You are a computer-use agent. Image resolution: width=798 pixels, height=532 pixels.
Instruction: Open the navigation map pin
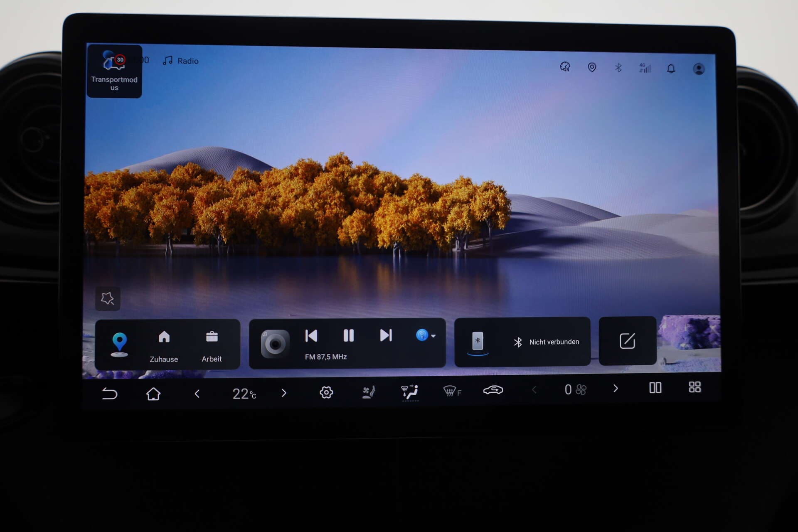coord(120,345)
